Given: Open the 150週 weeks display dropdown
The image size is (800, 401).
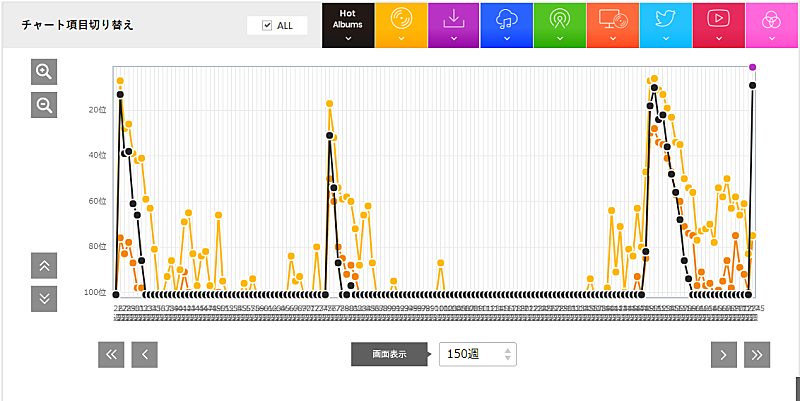Looking at the screenshot, I should click(x=478, y=354).
